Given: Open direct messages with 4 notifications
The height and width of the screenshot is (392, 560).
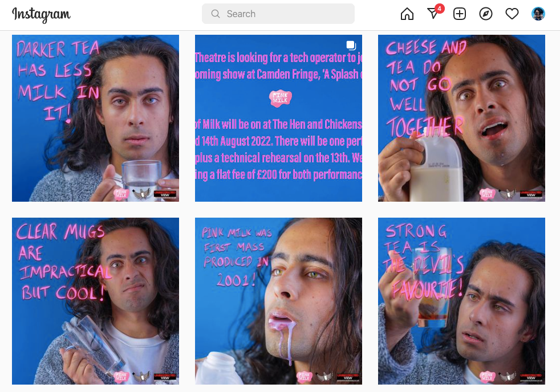Looking at the screenshot, I should tap(433, 14).
